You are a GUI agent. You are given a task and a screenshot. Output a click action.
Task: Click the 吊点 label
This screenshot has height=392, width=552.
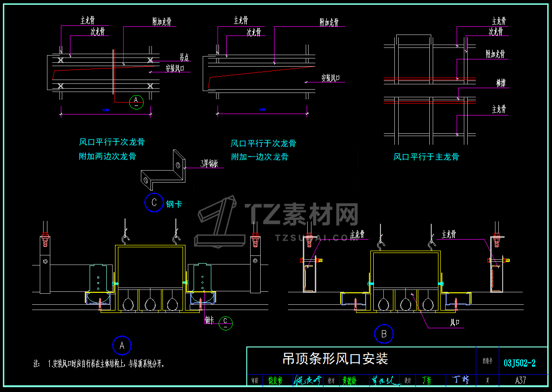184,57
